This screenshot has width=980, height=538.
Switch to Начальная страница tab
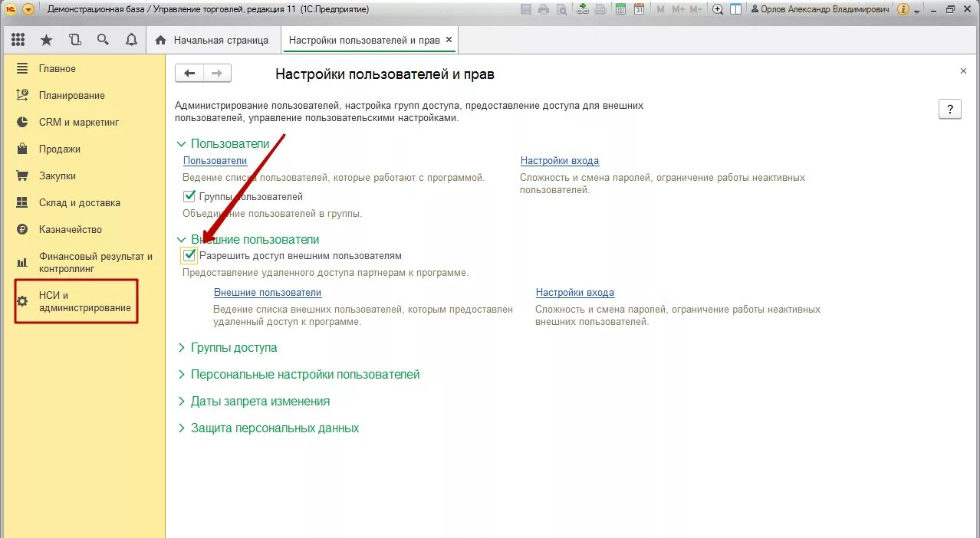[212, 40]
